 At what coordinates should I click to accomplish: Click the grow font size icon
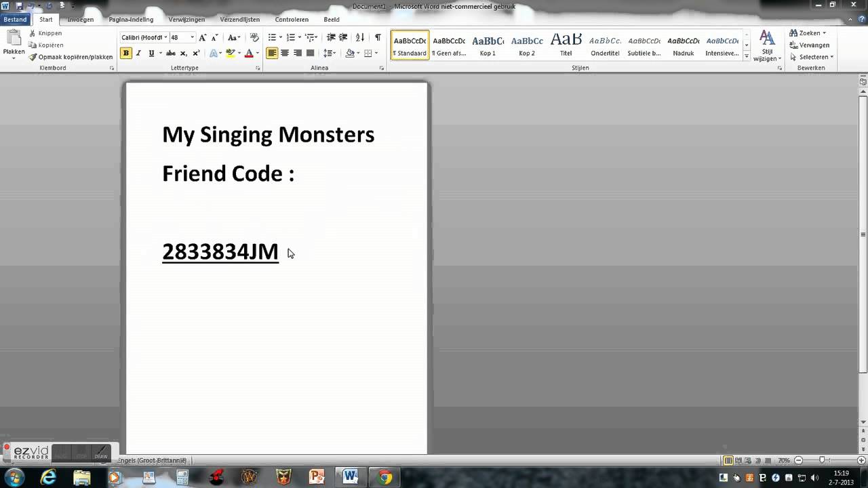(x=203, y=38)
